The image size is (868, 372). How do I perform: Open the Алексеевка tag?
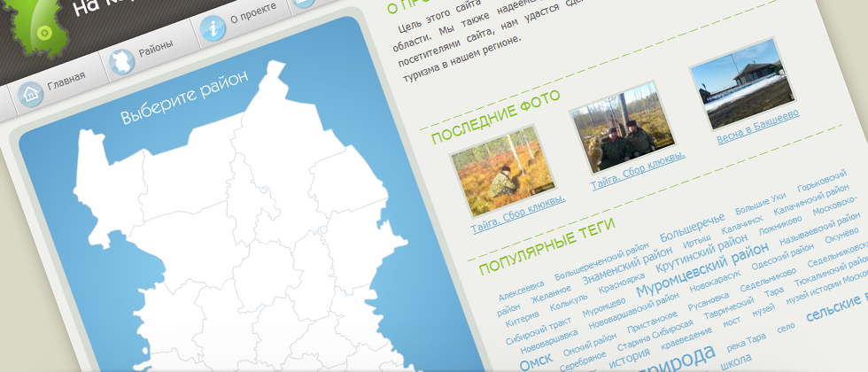point(522,291)
